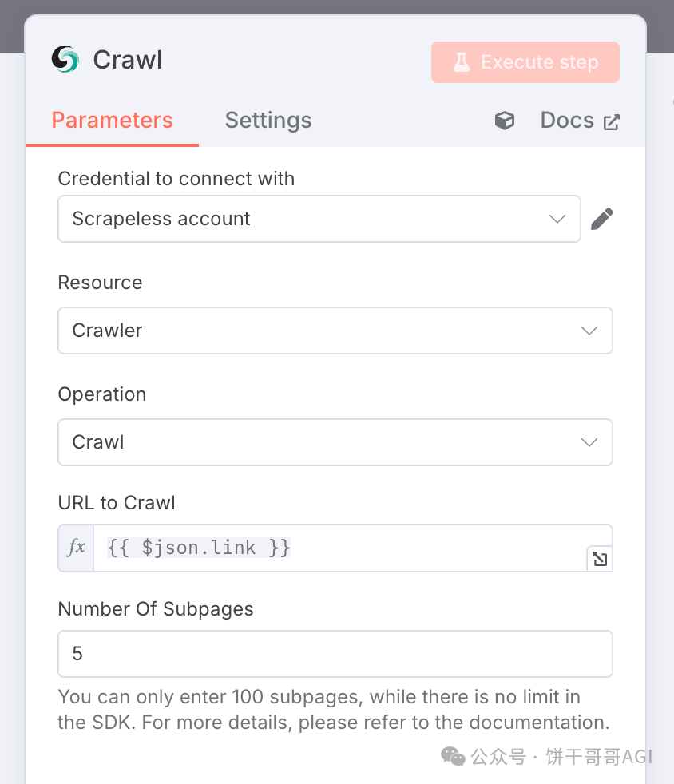Click the chevron arrow in Operation field
The height and width of the screenshot is (784, 674).
[x=589, y=442]
